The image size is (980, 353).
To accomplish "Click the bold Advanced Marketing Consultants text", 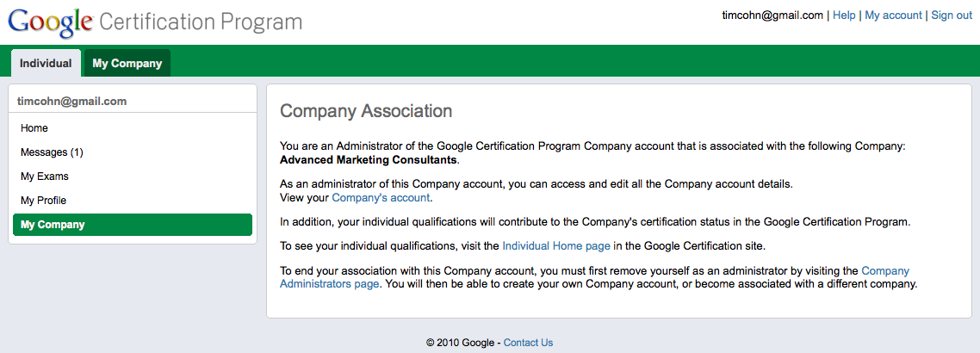I will (x=369, y=159).
